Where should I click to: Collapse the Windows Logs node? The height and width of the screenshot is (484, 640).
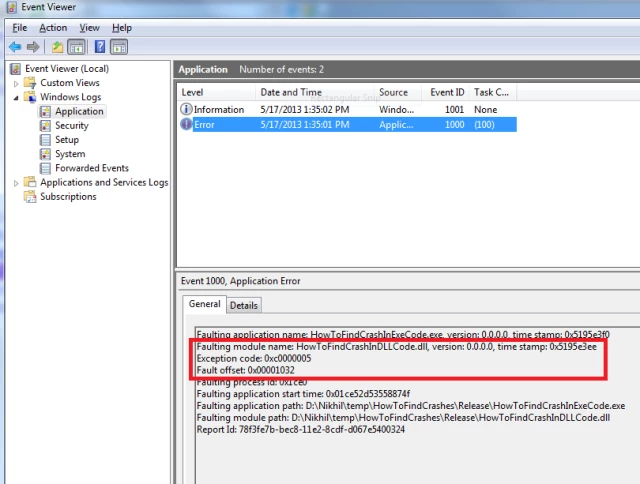[x=16, y=98]
